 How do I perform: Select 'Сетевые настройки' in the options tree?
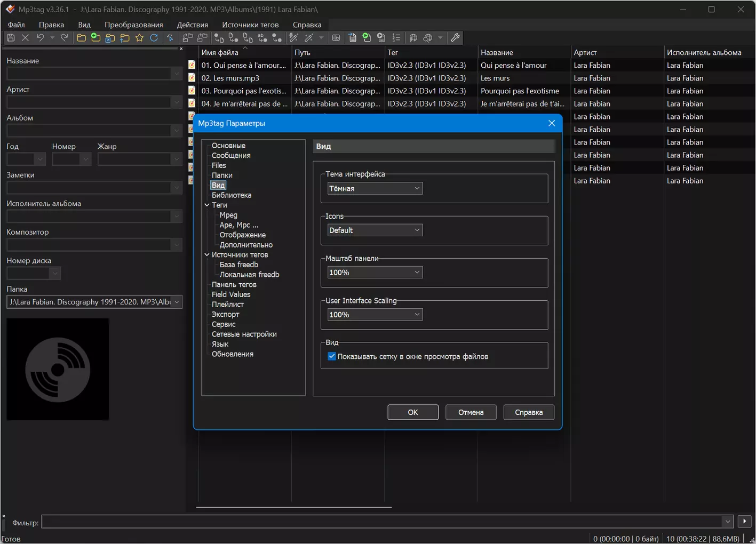(x=244, y=334)
